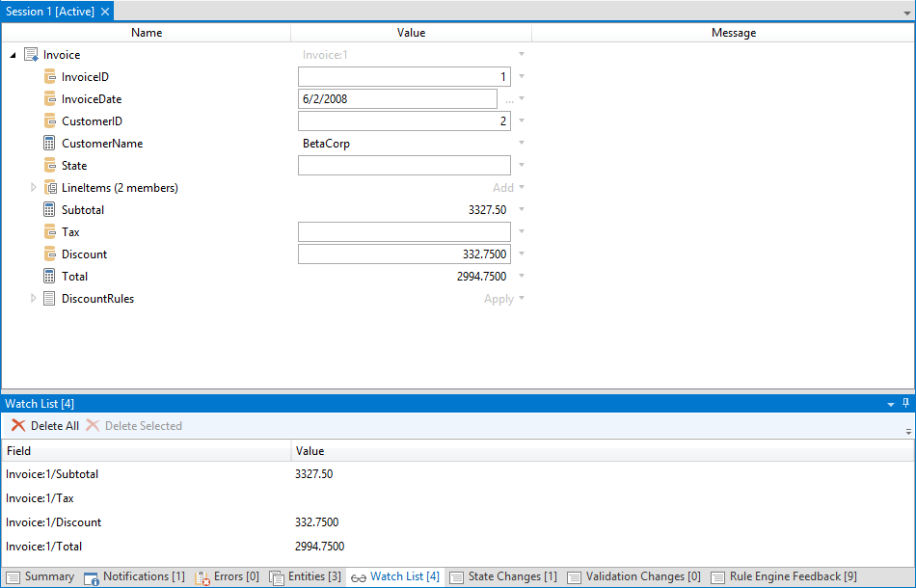Switch to the Rule Engine Feedback tab
The width and height of the screenshot is (916, 588).
tap(784, 576)
